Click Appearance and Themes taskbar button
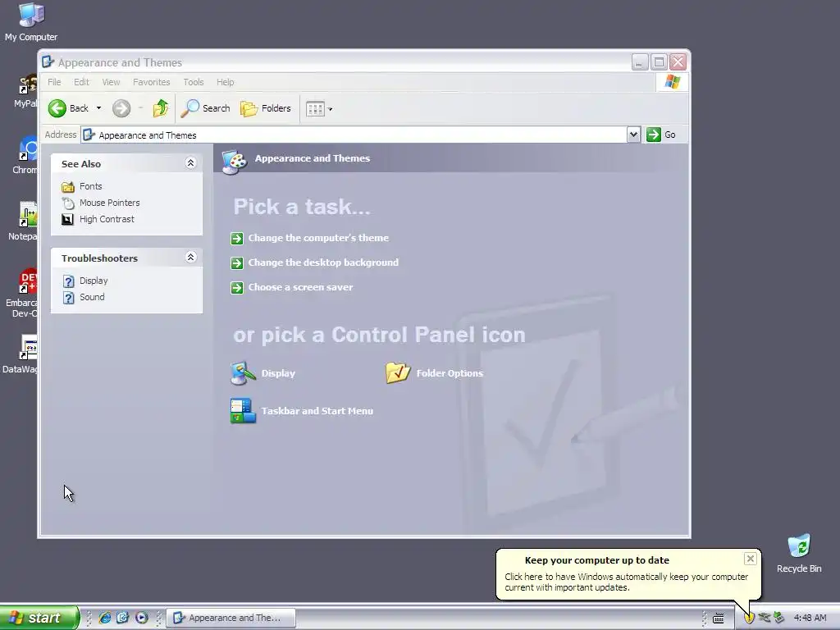 pyautogui.click(x=231, y=618)
